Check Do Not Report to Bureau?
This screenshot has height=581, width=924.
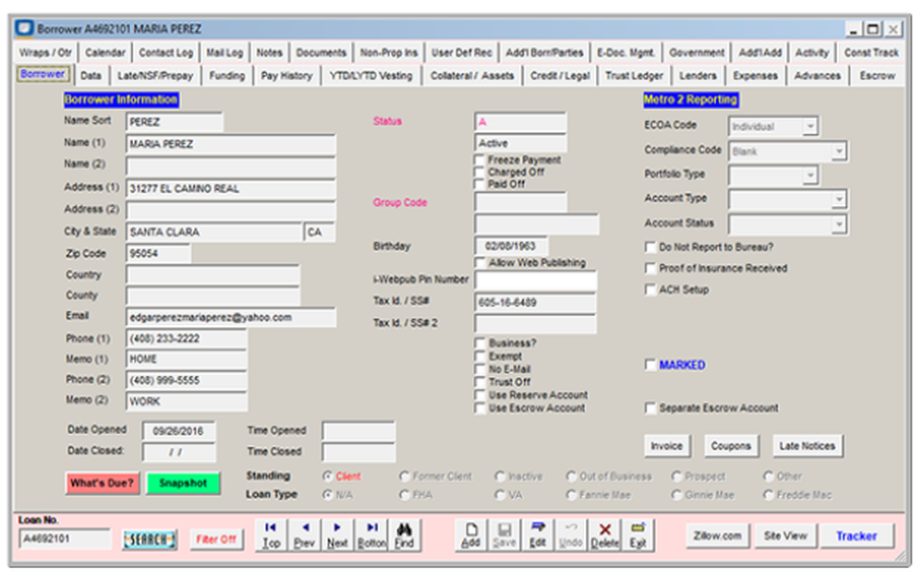[650, 247]
